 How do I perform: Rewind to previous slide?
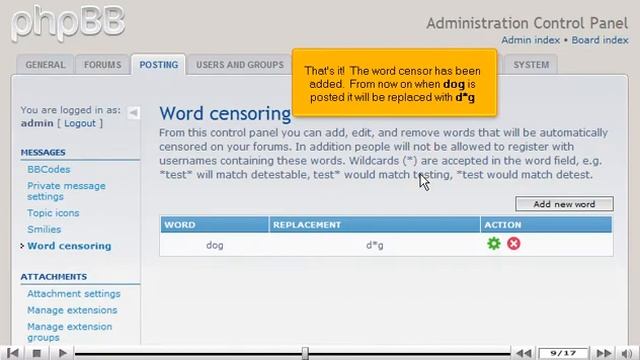(524, 353)
